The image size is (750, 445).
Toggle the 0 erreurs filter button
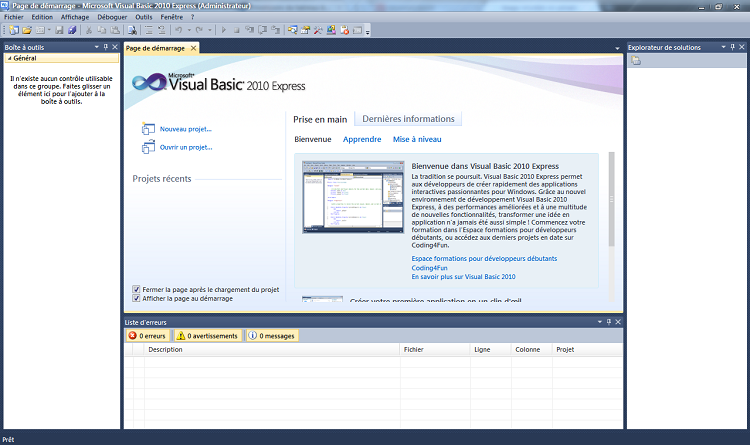coord(148,336)
